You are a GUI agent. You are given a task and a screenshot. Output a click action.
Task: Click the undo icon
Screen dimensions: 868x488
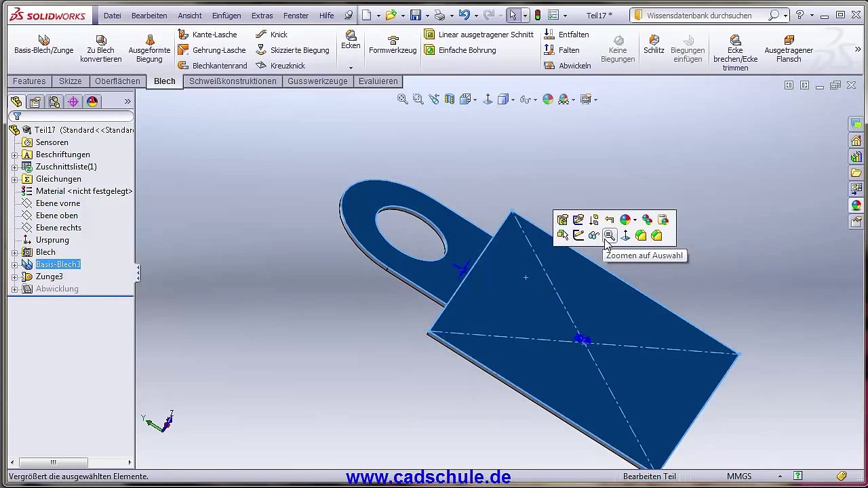click(464, 15)
